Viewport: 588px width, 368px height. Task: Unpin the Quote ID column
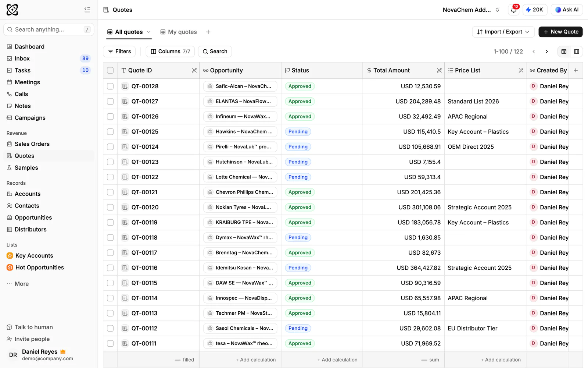pos(194,70)
